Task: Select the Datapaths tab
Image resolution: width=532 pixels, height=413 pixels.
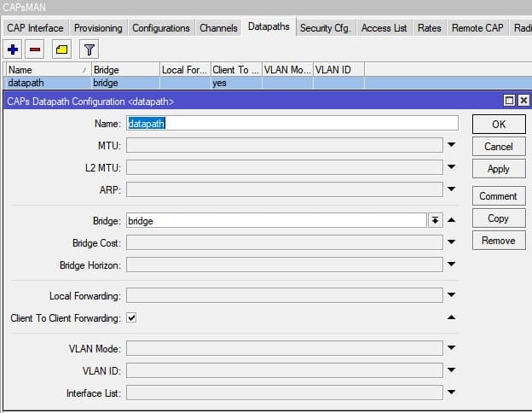Action: [269, 26]
